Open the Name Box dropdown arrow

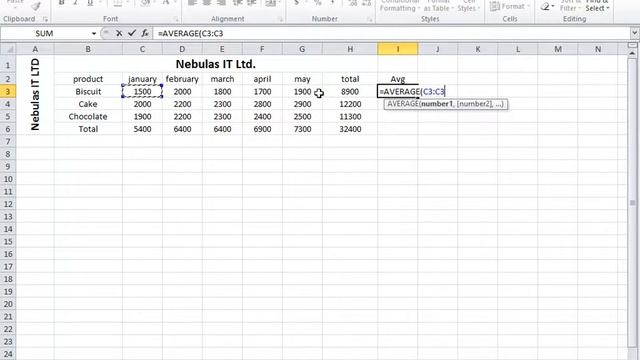pos(94,33)
